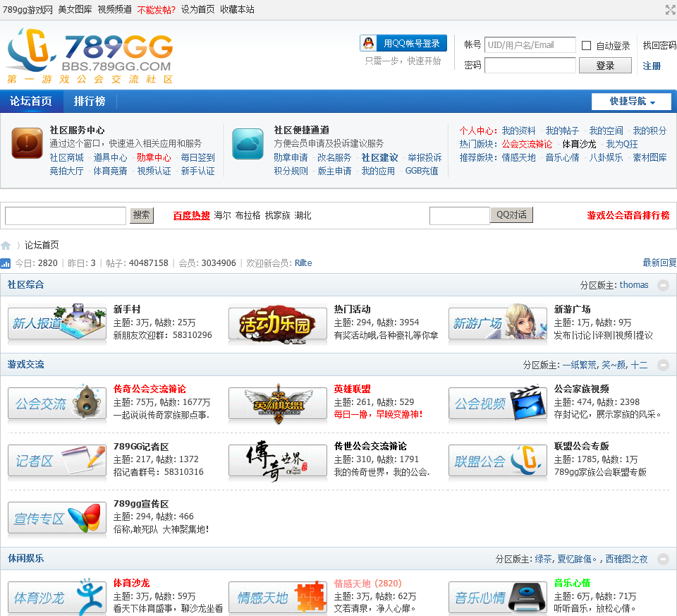Focus the 帐号 username input field
Viewport: 677px width, 616px height.
pyautogui.click(x=530, y=45)
